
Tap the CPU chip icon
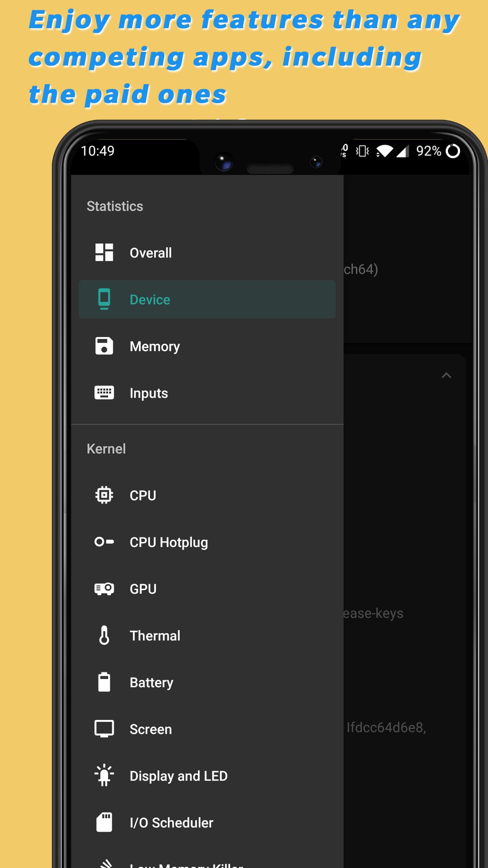point(104,495)
